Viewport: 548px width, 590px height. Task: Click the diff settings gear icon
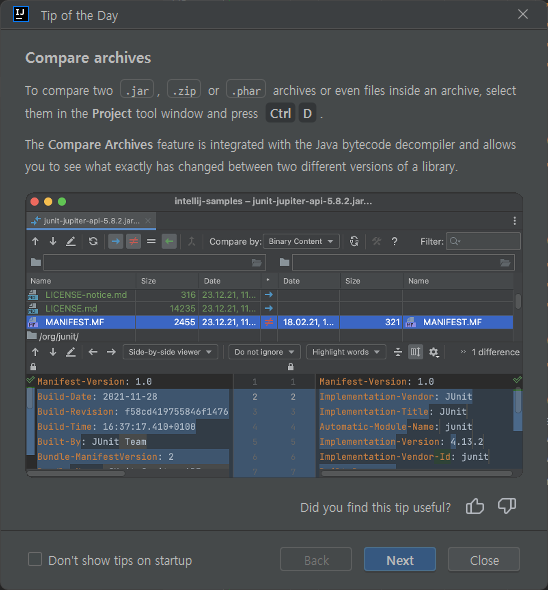click(434, 352)
